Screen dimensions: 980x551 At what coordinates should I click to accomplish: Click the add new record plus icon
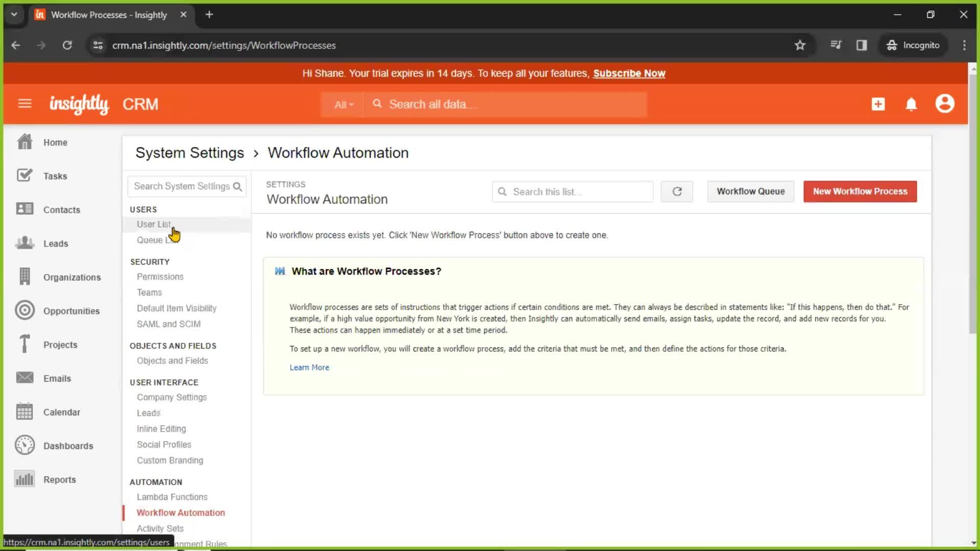point(878,104)
